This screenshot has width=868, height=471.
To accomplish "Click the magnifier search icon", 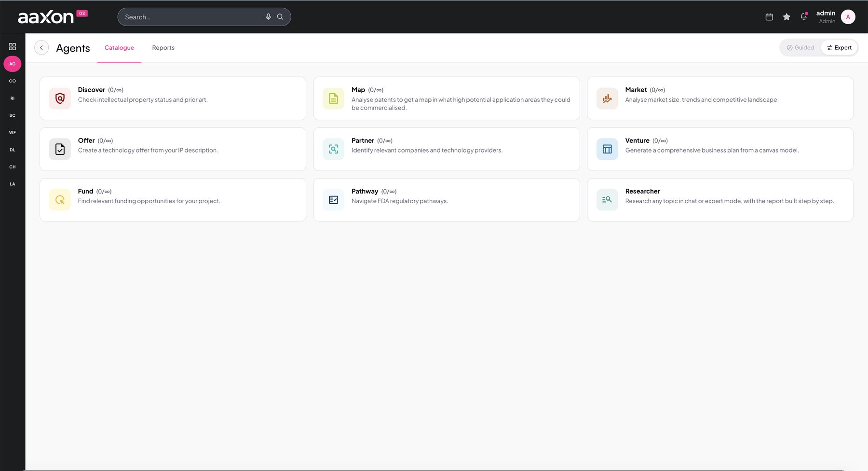I will coord(280,17).
